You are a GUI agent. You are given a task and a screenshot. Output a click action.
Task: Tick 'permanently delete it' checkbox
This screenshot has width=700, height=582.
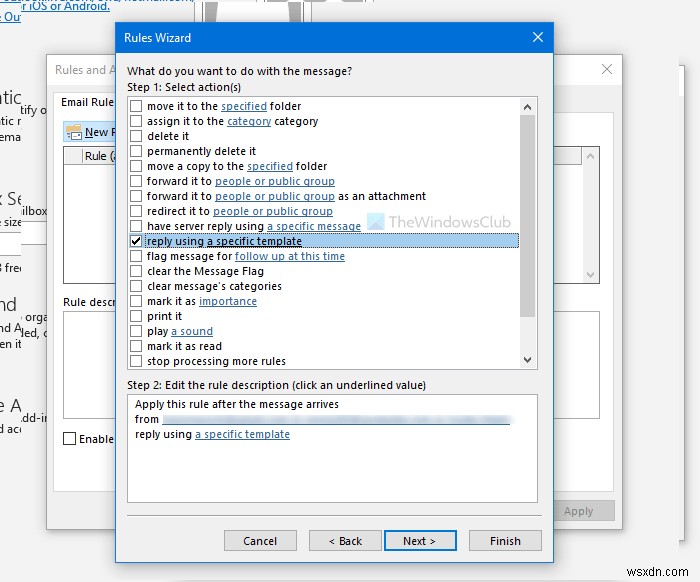pyautogui.click(x=136, y=151)
